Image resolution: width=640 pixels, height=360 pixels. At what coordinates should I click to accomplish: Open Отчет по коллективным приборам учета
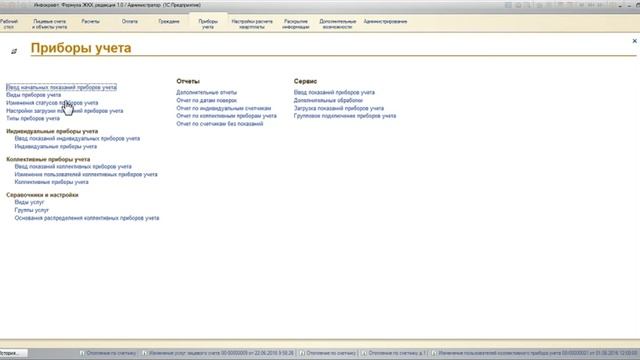pyautogui.click(x=227, y=116)
